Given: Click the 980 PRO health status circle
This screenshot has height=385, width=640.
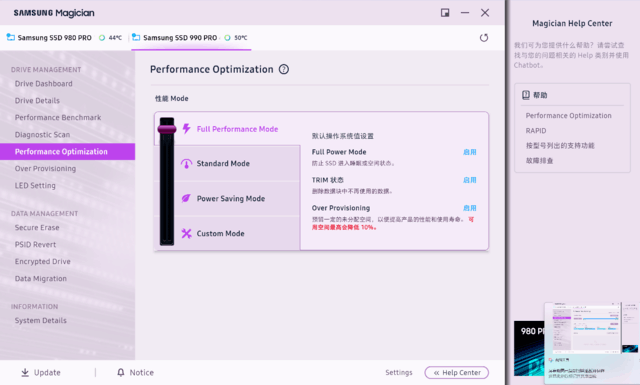Looking at the screenshot, I should [102, 38].
